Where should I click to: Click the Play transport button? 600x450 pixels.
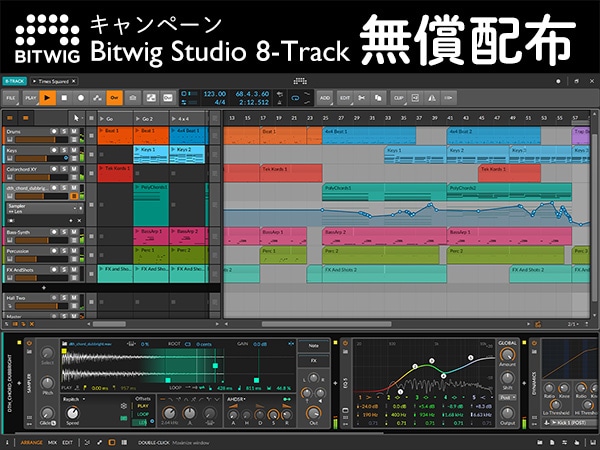(x=47, y=98)
